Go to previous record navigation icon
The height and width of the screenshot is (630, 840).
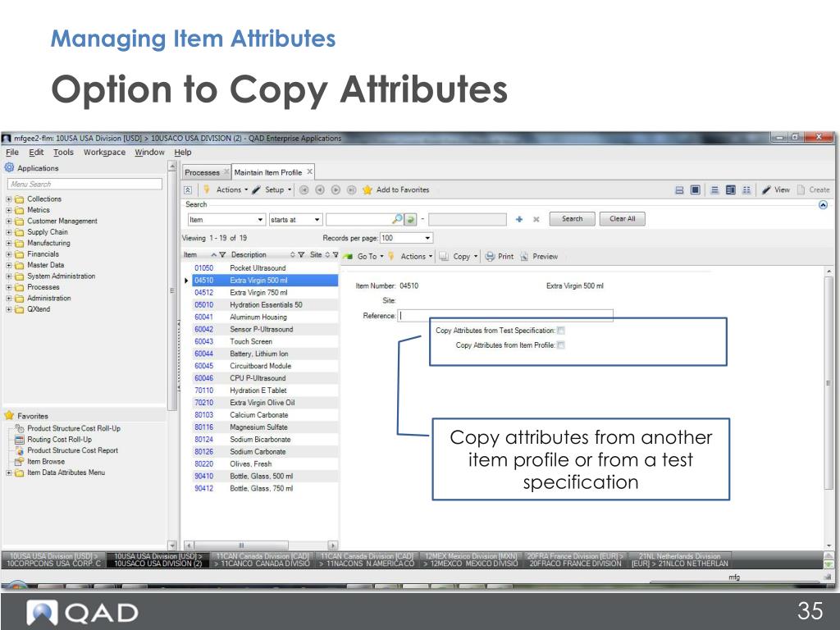[320, 189]
